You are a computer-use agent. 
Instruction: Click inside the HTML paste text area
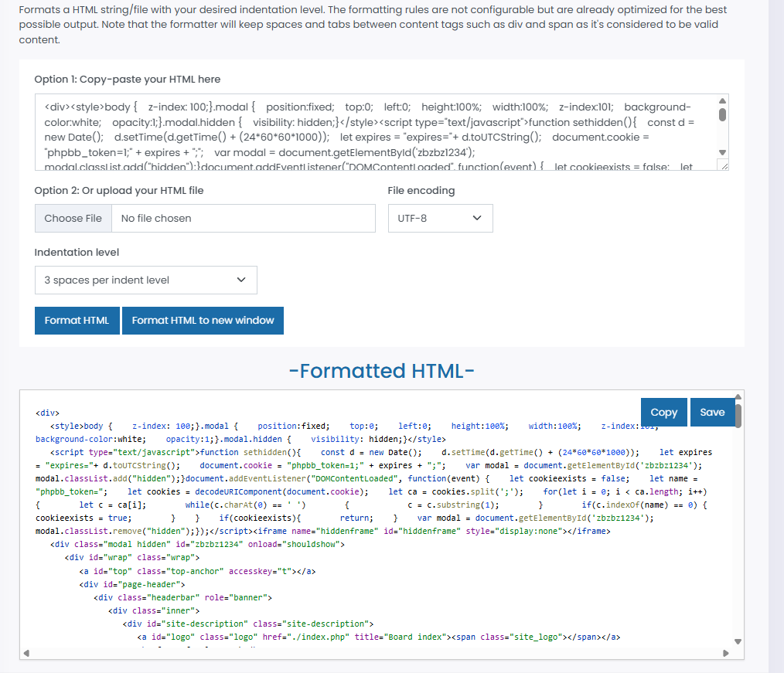tap(371, 131)
